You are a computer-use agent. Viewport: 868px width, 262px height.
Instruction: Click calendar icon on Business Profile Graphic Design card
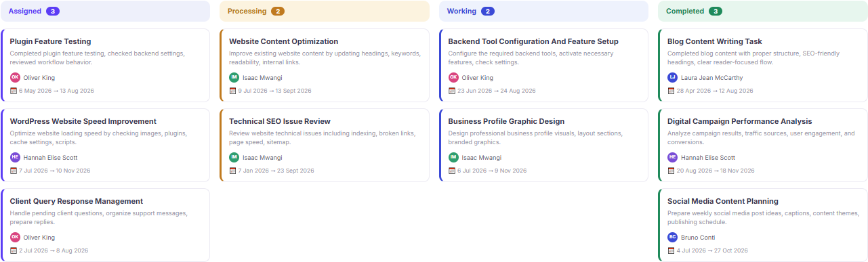pos(452,171)
